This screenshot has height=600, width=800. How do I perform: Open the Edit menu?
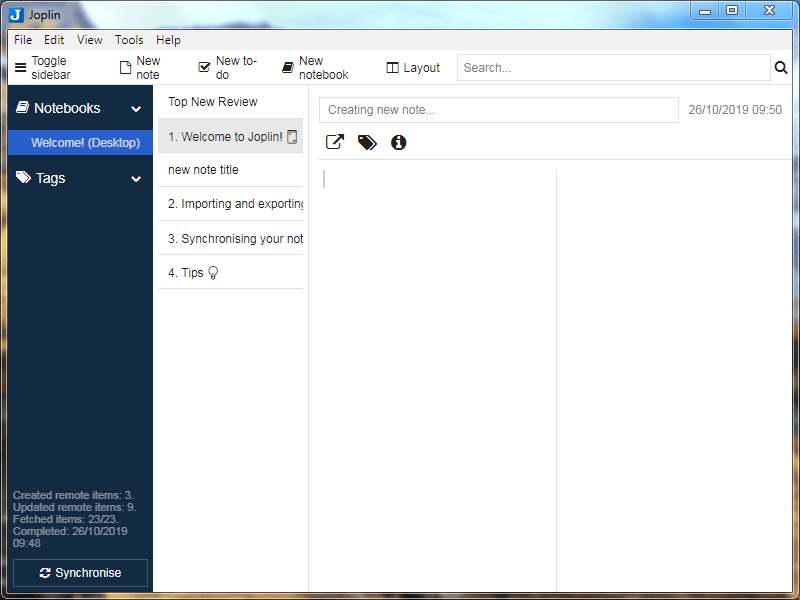point(54,40)
